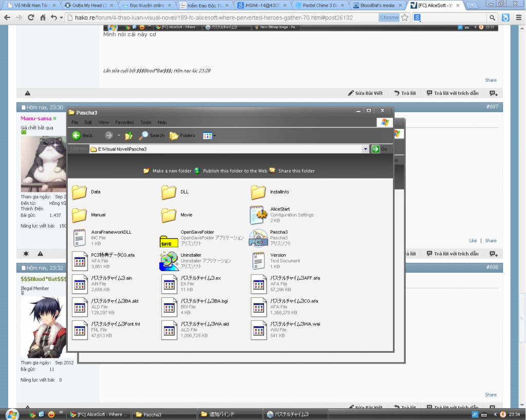Open the Search tool in Explorer toolbar
This screenshot has height=420, width=526.
[x=152, y=136]
